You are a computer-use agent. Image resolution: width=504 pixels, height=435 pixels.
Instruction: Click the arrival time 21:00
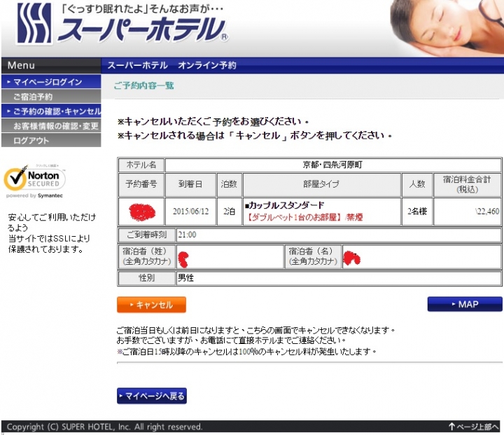point(187,235)
